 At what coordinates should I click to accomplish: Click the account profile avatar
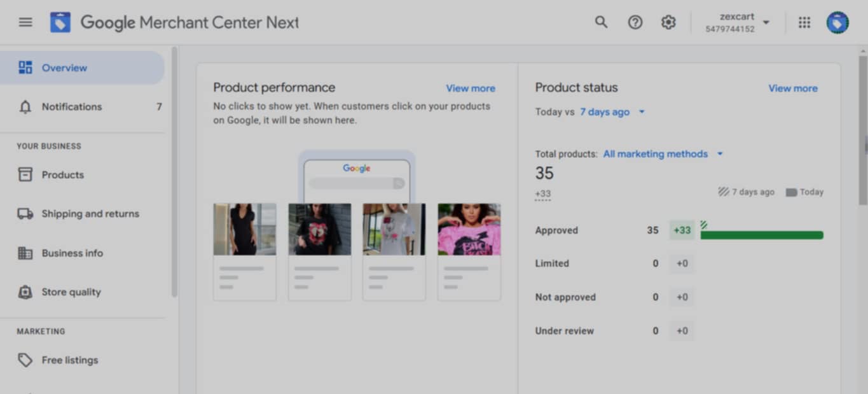[x=837, y=22]
